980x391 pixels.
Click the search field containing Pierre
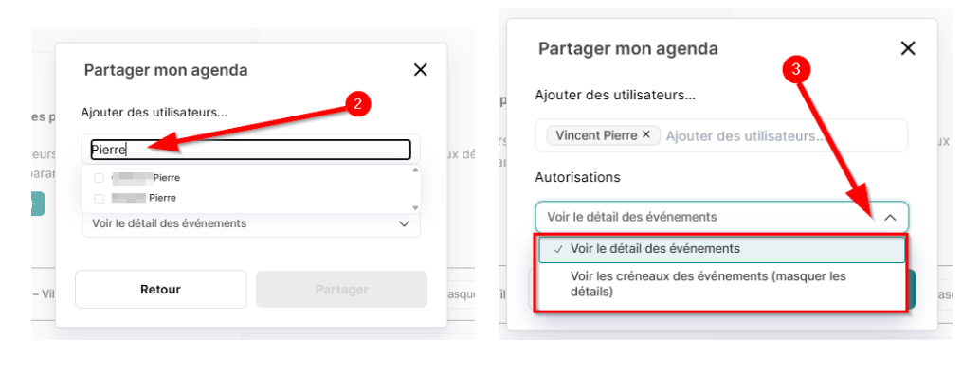tap(250, 150)
